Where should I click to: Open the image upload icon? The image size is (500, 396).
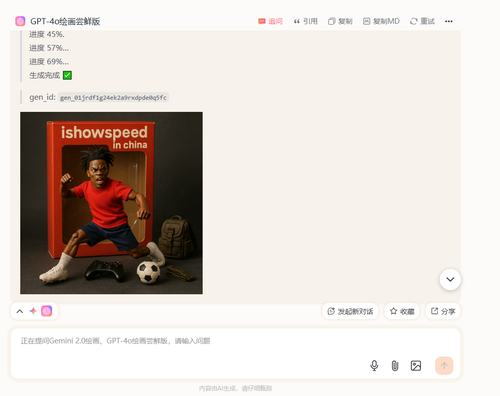pyautogui.click(x=416, y=366)
